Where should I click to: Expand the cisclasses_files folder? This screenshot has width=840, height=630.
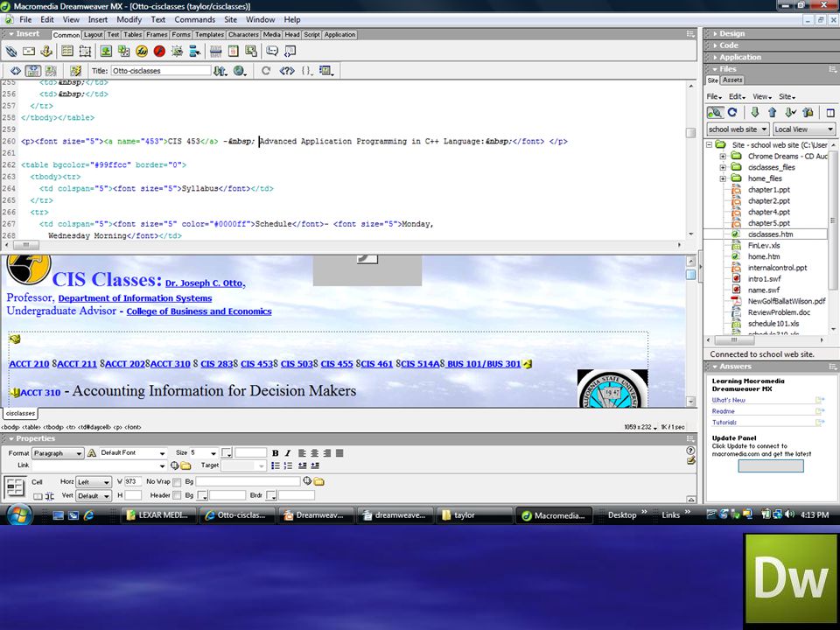pos(723,167)
